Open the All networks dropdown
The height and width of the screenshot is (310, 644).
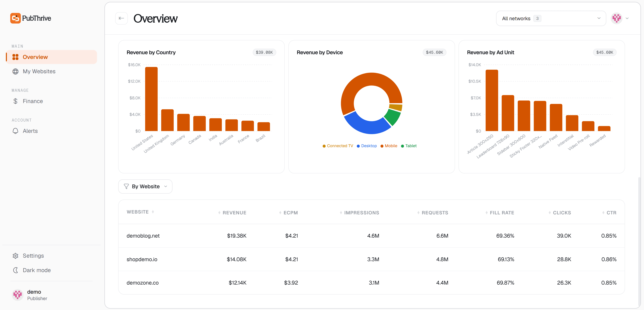[551, 18]
